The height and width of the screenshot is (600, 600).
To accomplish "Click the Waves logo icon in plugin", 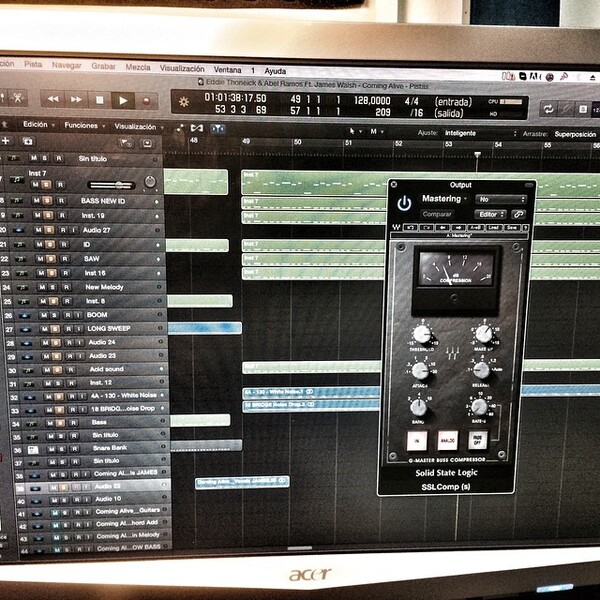I will click(x=396, y=227).
